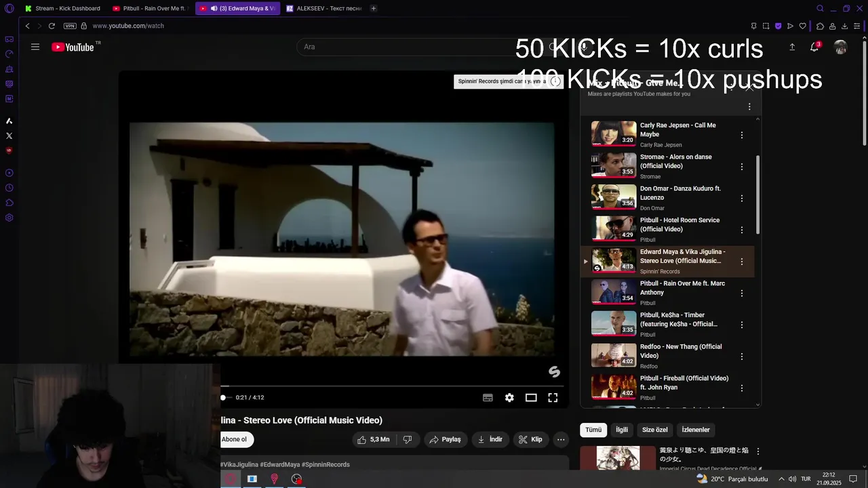Screen dimensions: 868x488
Task: Open options for Redfoo New Thang row
Action: (742, 357)
